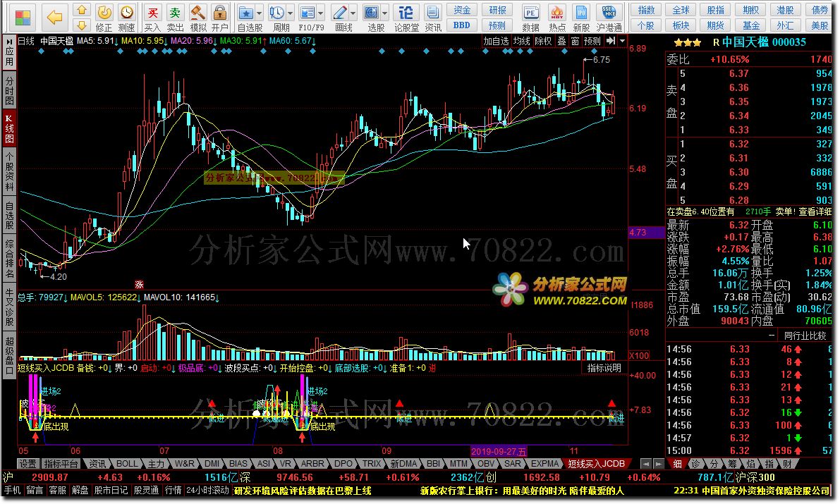
Task: Click the 板块 sector button
Action: [x=681, y=25]
